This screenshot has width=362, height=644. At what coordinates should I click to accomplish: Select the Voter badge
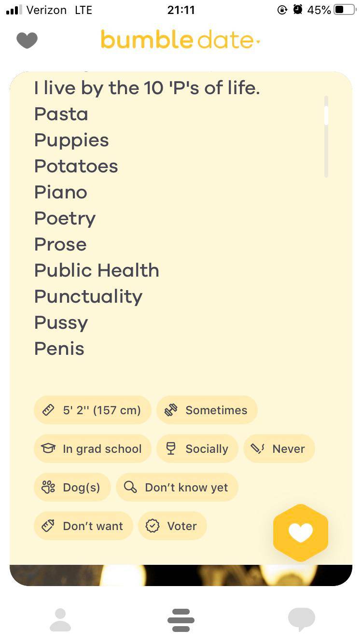pos(172,526)
